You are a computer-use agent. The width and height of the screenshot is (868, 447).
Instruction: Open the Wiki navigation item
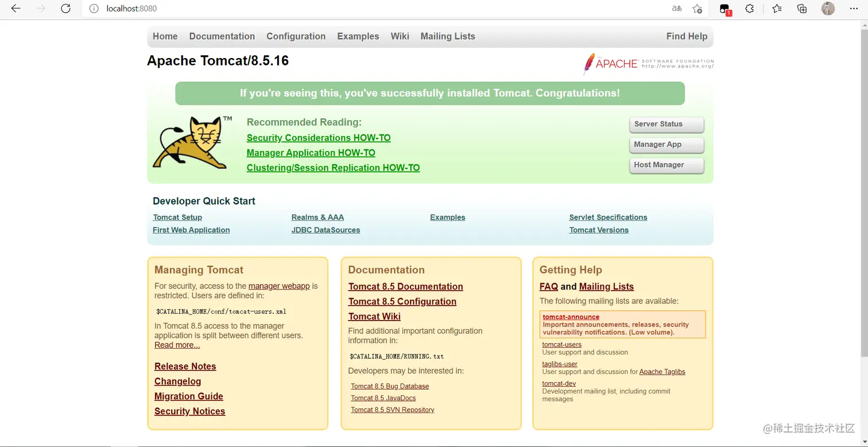[x=400, y=36]
